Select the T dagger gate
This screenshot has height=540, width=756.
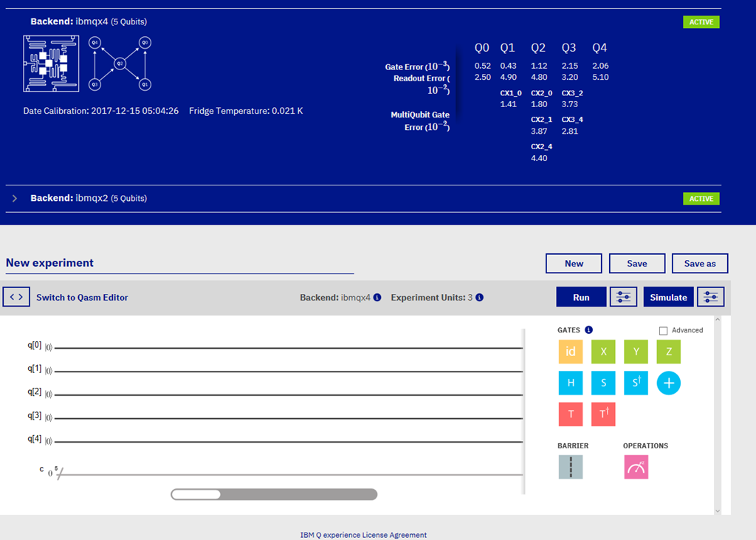click(603, 414)
